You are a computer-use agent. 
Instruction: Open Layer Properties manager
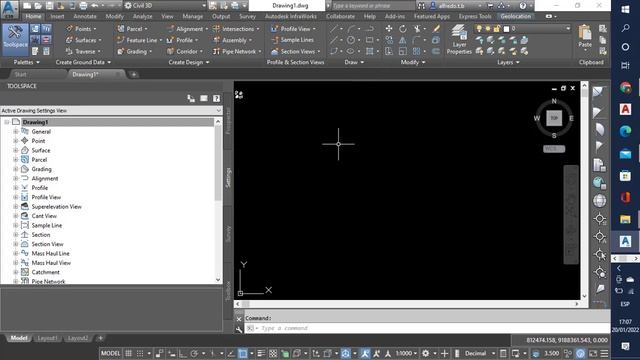tap(459, 39)
